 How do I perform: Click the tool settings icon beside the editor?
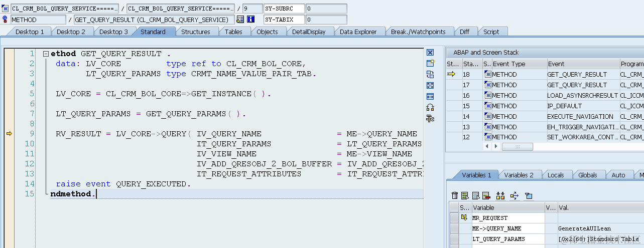430,118
